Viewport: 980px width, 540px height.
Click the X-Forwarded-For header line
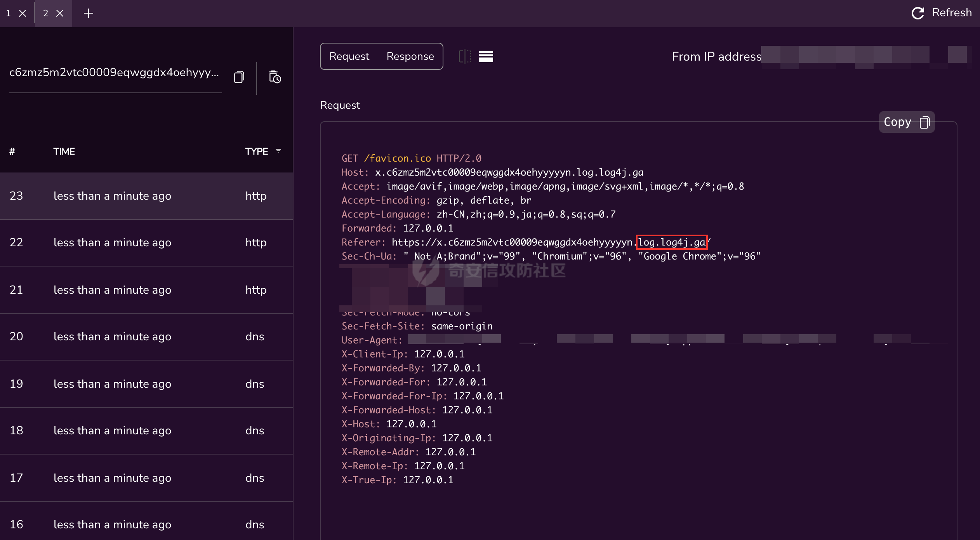click(414, 382)
